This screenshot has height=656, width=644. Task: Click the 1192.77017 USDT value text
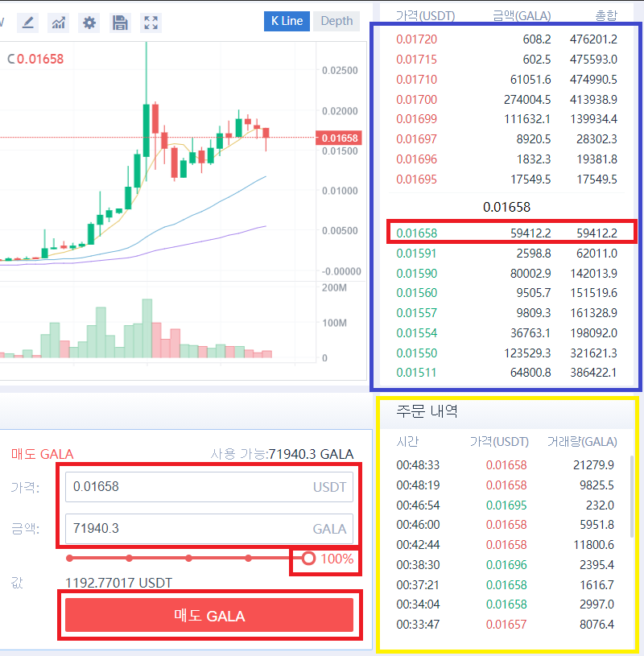click(119, 583)
